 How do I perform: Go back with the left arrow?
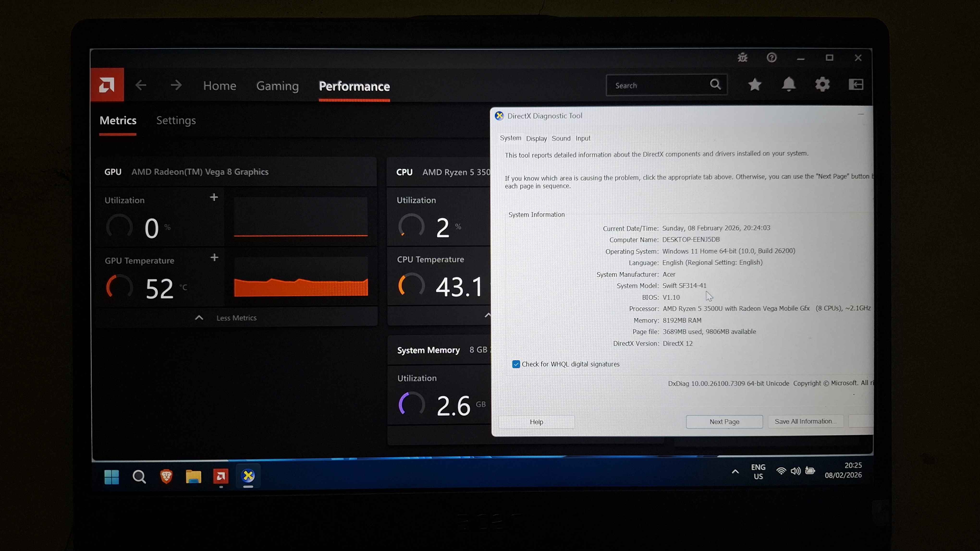coord(141,85)
